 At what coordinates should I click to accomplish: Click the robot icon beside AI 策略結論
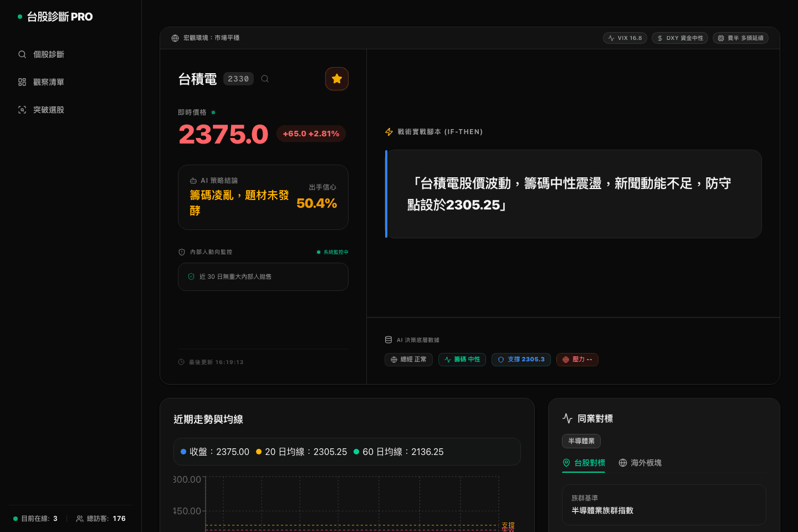[193, 181]
